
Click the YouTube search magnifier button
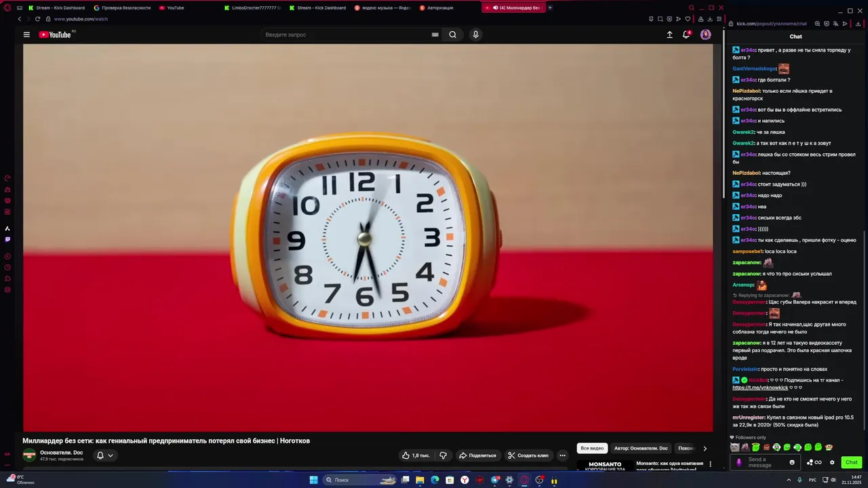click(x=452, y=35)
